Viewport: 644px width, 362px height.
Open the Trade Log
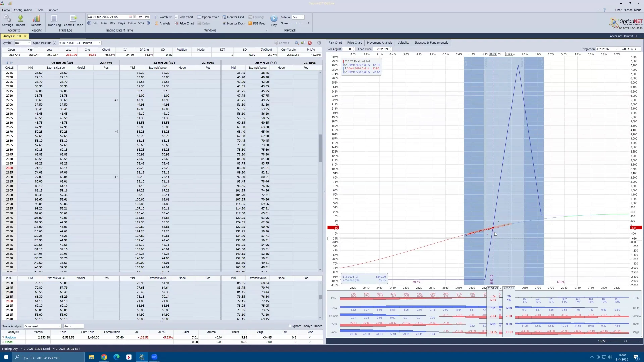(54, 20)
